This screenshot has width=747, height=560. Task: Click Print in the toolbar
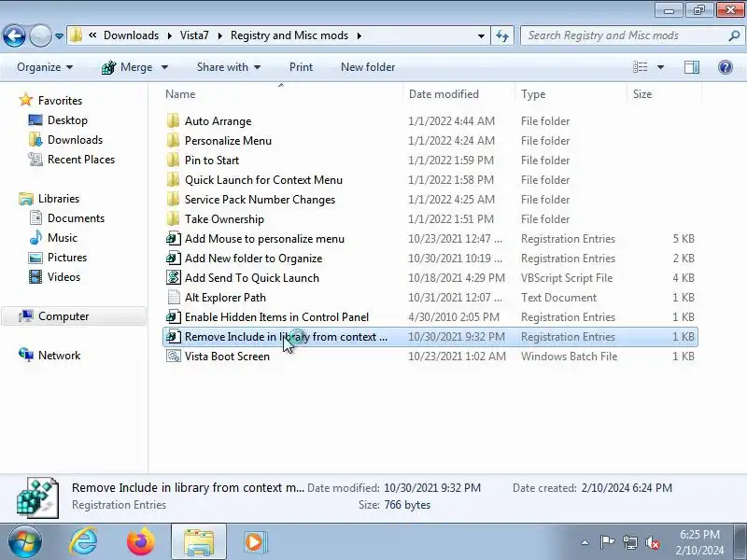[x=301, y=67]
